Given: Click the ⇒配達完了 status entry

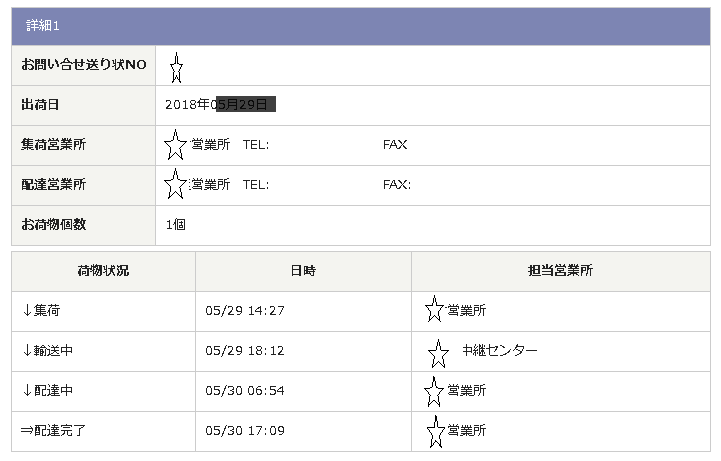Looking at the screenshot, I should [54, 431].
